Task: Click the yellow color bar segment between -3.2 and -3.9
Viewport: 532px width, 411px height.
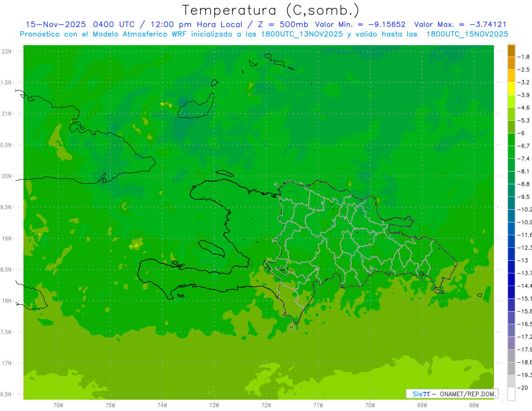Action: (511, 89)
